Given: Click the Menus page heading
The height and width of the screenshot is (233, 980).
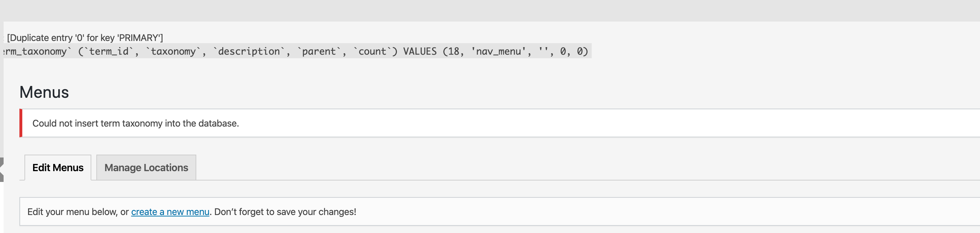Looking at the screenshot, I should (x=44, y=92).
